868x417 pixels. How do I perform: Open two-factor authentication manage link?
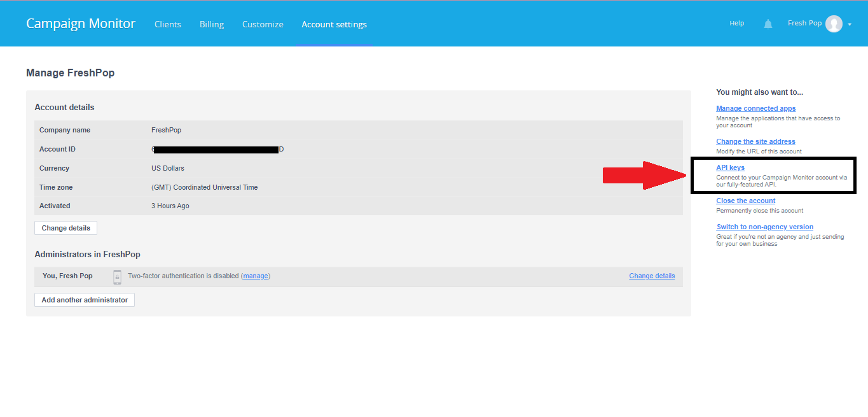[x=256, y=276]
